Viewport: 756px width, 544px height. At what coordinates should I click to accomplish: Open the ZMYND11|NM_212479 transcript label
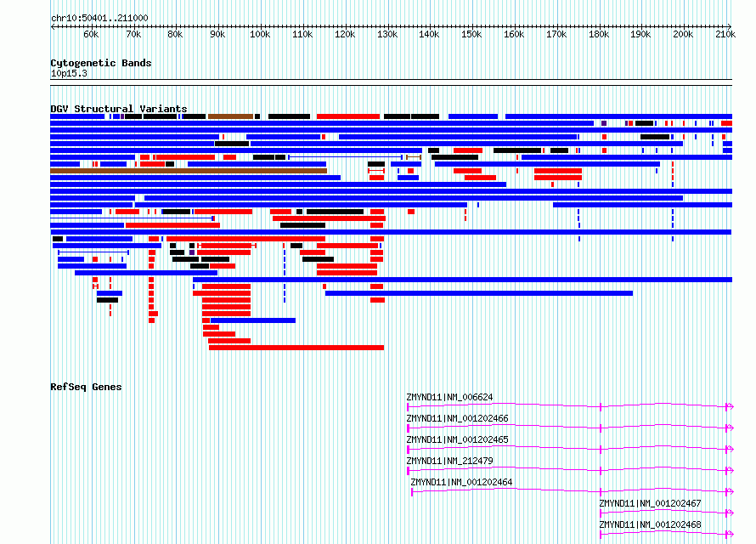pos(449,461)
